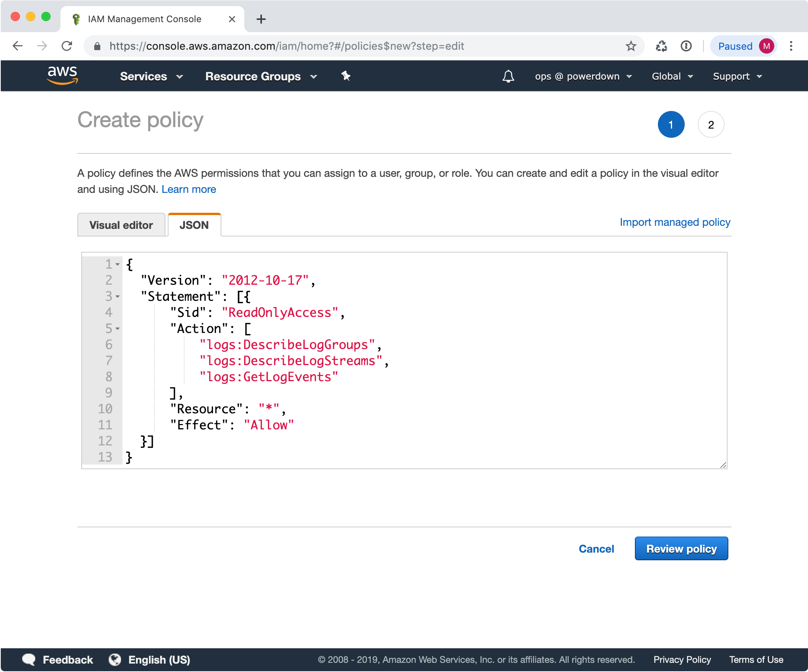Click the pin shortcut icon in AWS navbar
808x672 pixels.
346,76
